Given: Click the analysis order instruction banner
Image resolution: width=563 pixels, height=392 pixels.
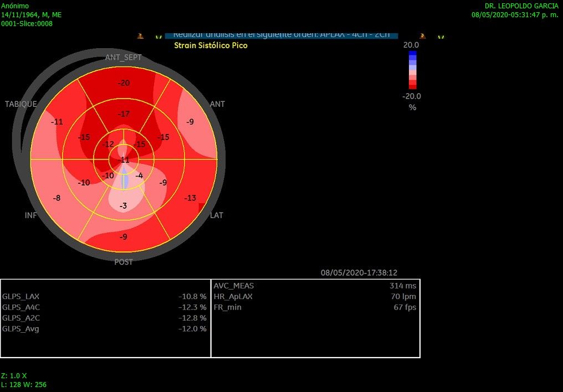Looking at the screenshot, I should click(281, 35).
